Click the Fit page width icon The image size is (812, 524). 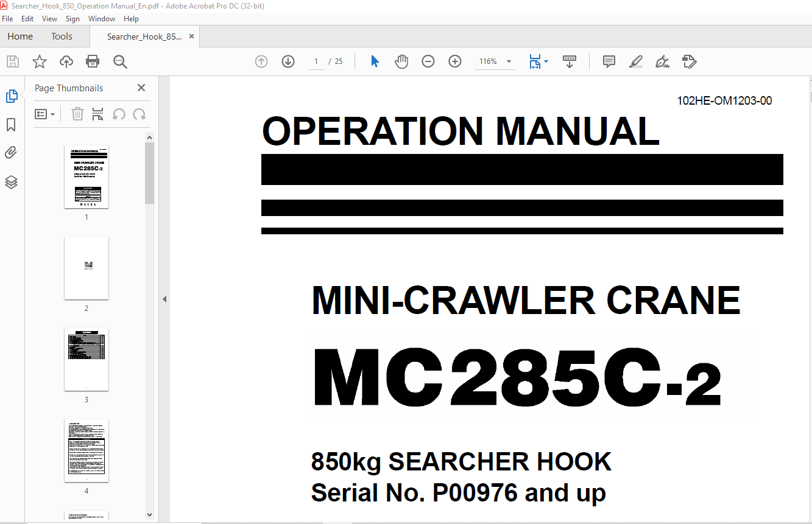pyautogui.click(x=535, y=61)
